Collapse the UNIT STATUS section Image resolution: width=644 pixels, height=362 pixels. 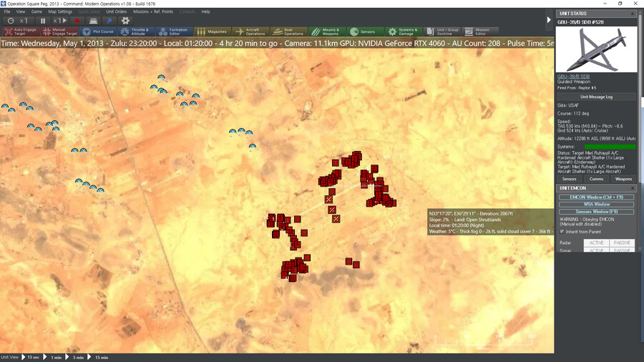click(633, 14)
